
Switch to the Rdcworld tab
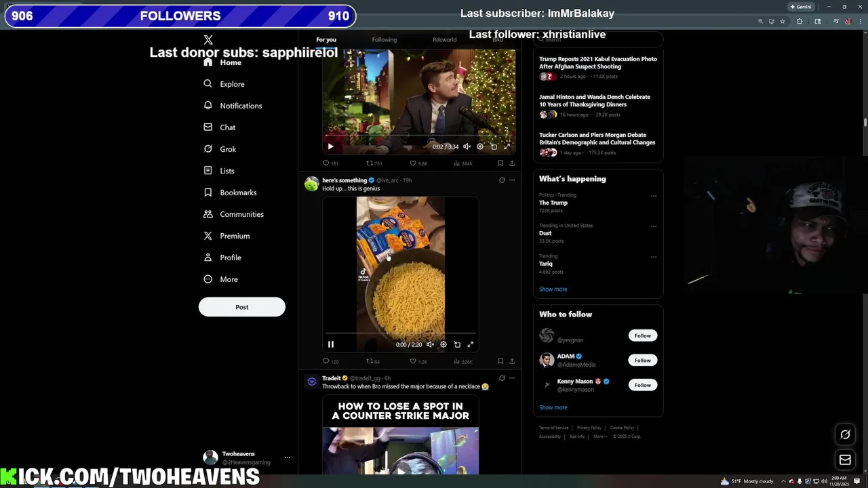tap(444, 40)
